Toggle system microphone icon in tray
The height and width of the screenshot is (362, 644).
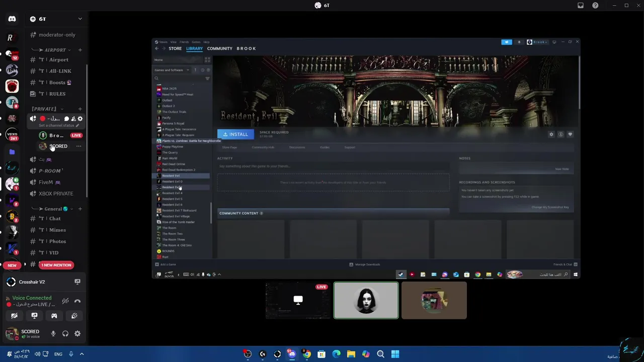(x=71, y=354)
